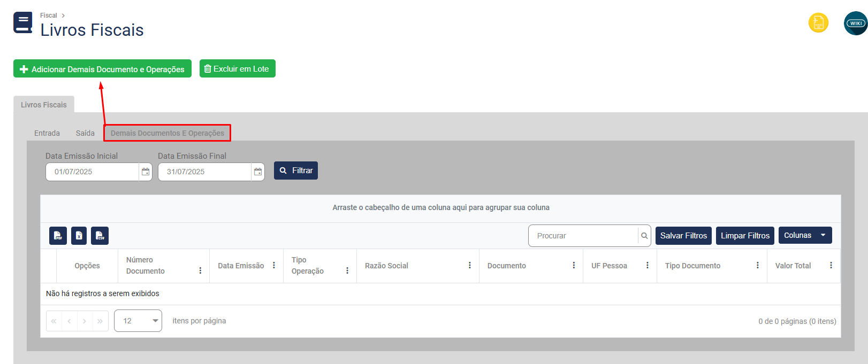The image size is (868, 364).
Task: Click the Filtrar button
Action: pyautogui.click(x=296, y=171)
